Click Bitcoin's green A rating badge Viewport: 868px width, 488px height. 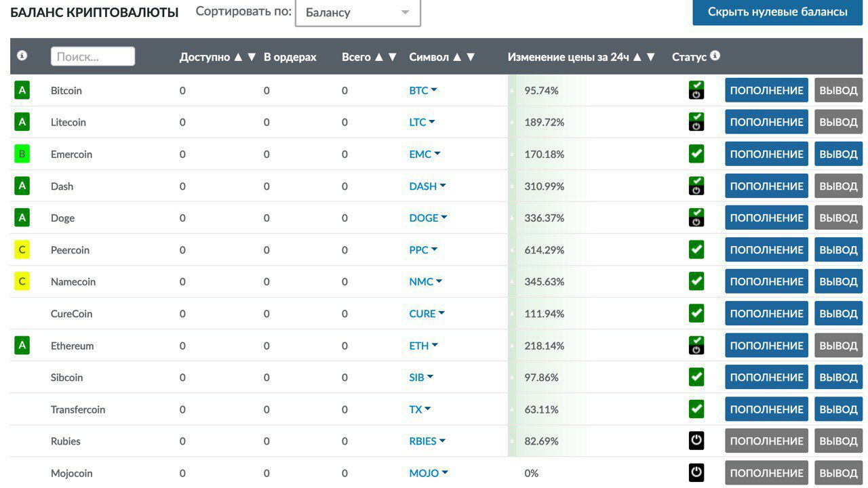(22, 90)
